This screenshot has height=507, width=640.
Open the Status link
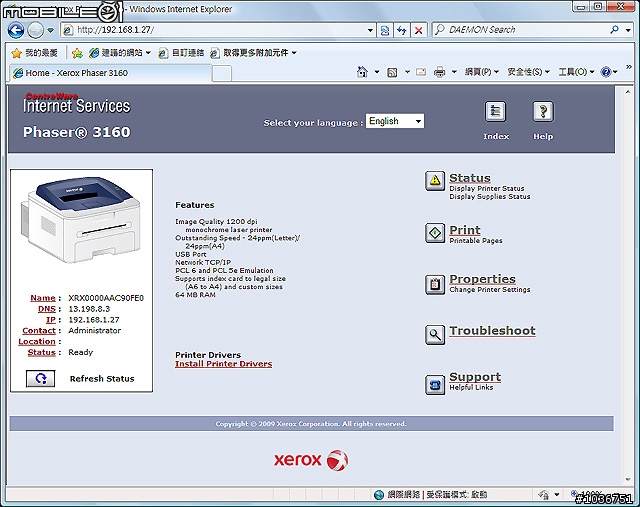pyautogui.click(x=470, y=178)
